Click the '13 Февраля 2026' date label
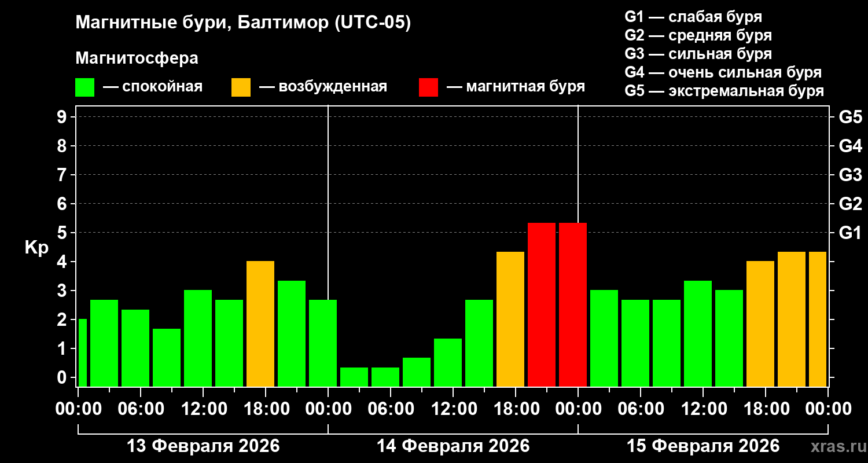 click(203, 446)
